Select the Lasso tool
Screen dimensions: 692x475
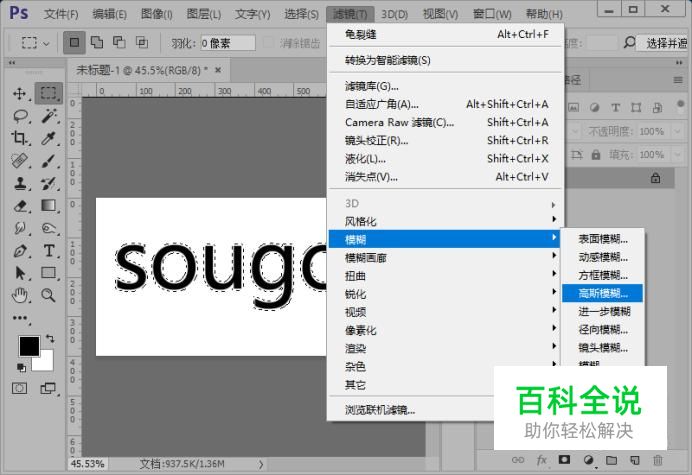coord(20,116)
